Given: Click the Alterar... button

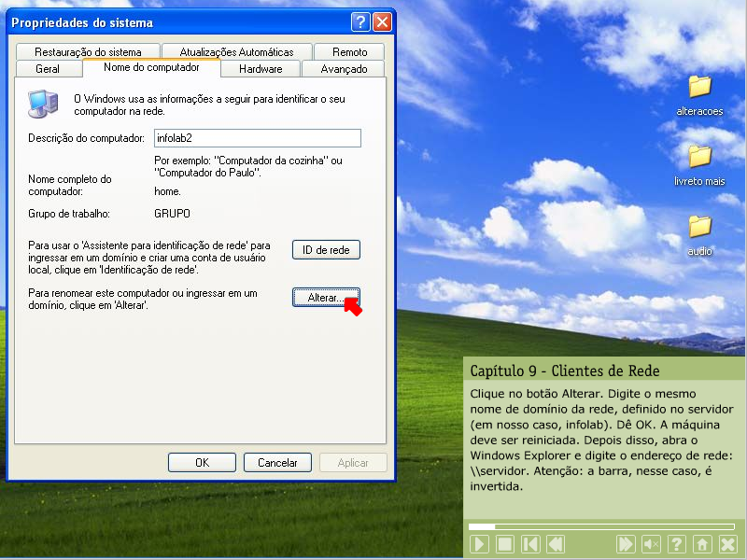Looking at the screenshot, I should [x=326, y=298].
